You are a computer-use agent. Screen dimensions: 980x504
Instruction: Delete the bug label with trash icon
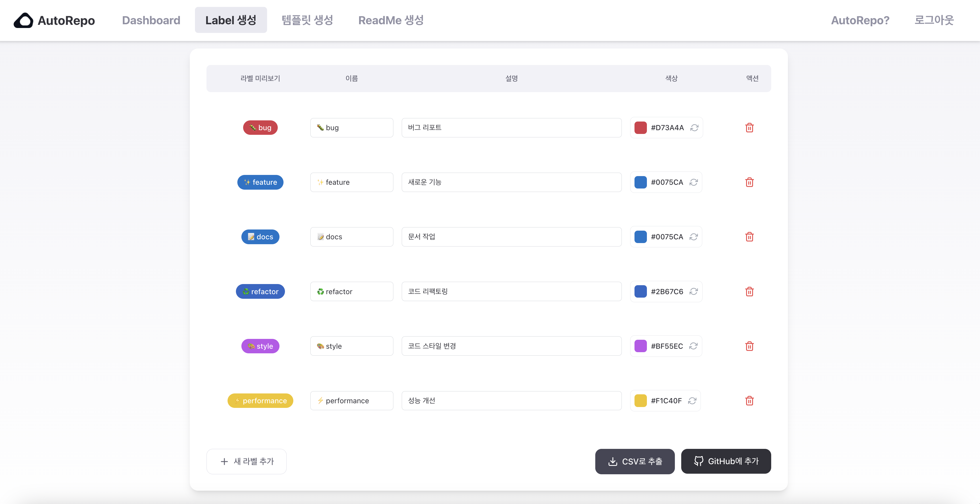[749, 128]
